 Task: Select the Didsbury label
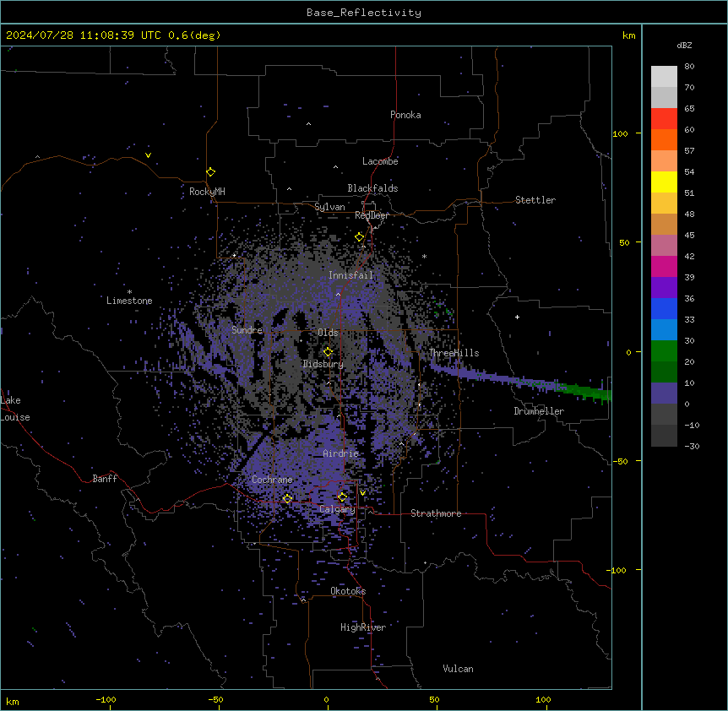point(323,364)
